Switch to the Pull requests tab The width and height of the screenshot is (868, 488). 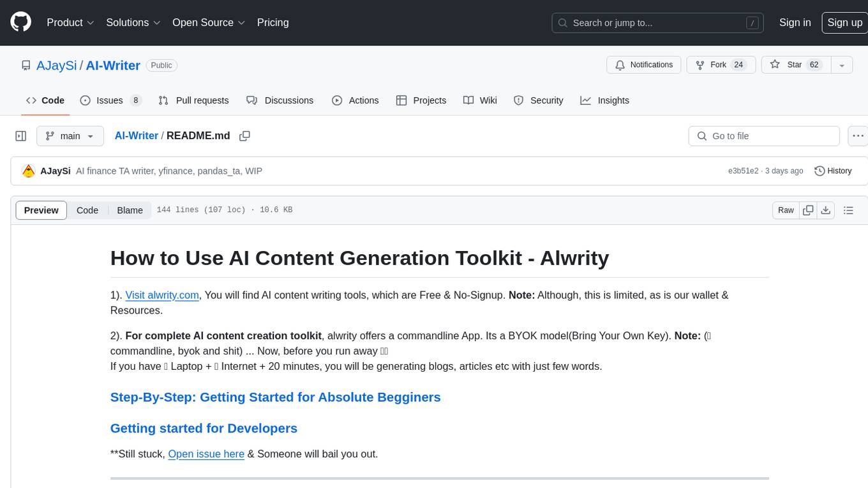(193, 100)
